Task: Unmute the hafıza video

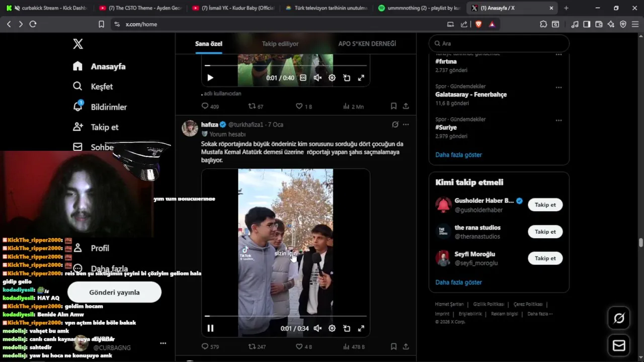Action: 317,328
